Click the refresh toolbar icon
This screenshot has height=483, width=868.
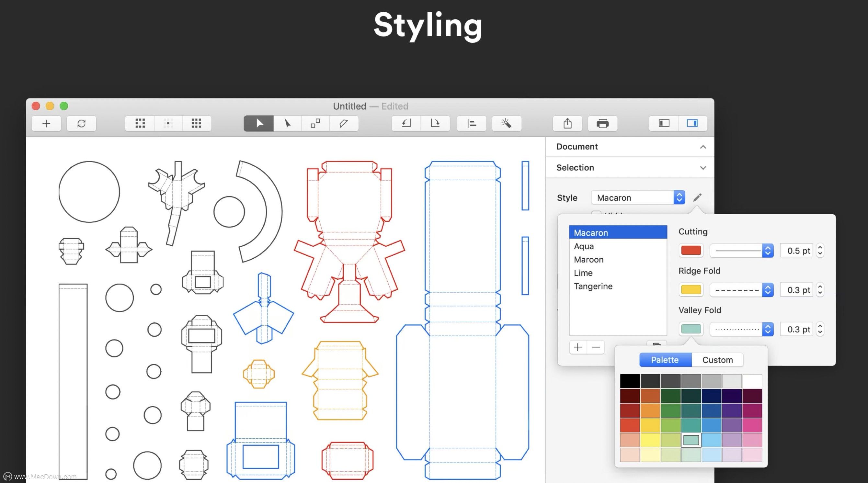coord(82,124)
